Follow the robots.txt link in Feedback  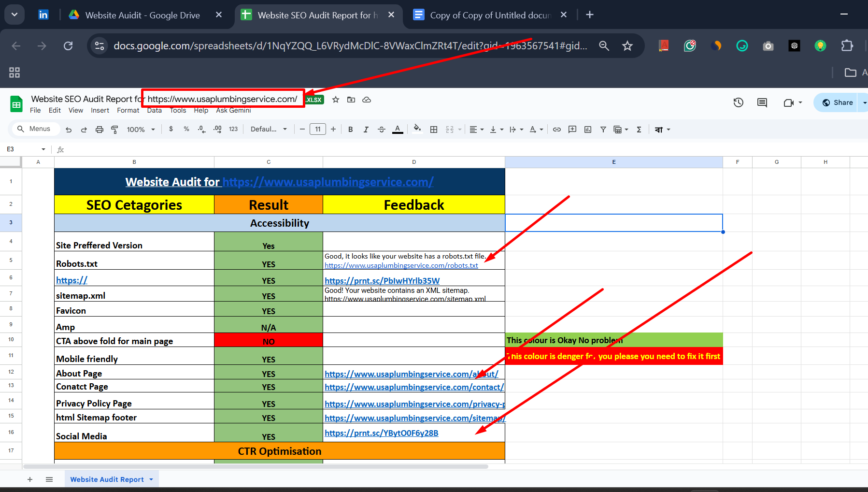pyautogui.click(x=401, y=265)
